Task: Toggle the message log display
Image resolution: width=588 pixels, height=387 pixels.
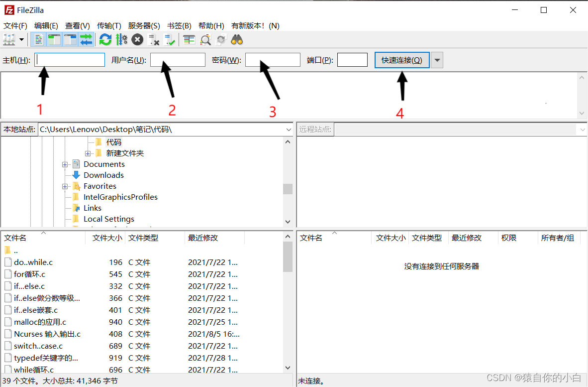Action: click(x=38, y=39)
